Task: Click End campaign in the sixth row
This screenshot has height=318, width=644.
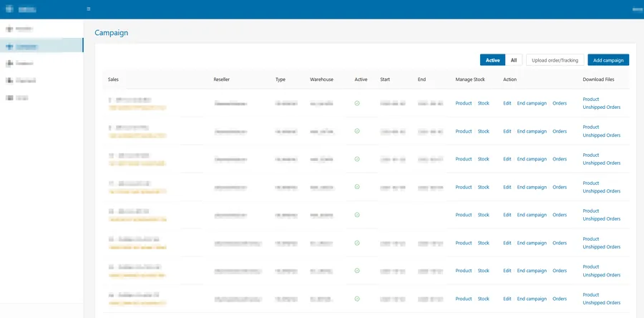Action: point(532,243)
